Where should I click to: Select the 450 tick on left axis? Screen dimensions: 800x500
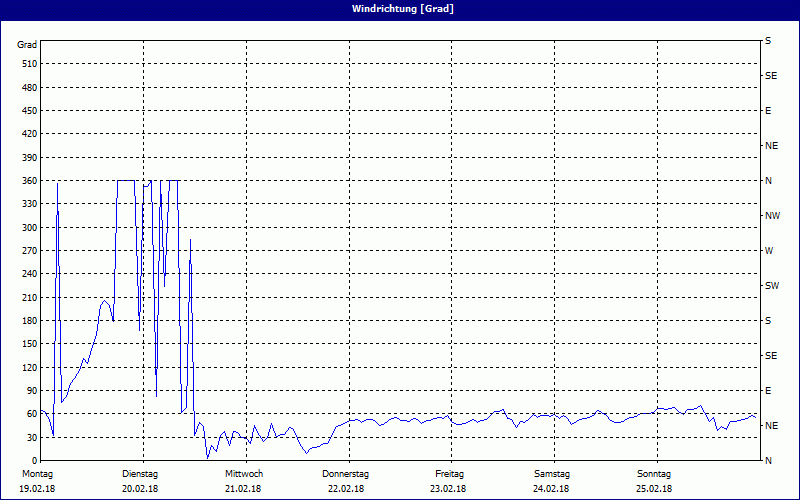tap(28, 111)
